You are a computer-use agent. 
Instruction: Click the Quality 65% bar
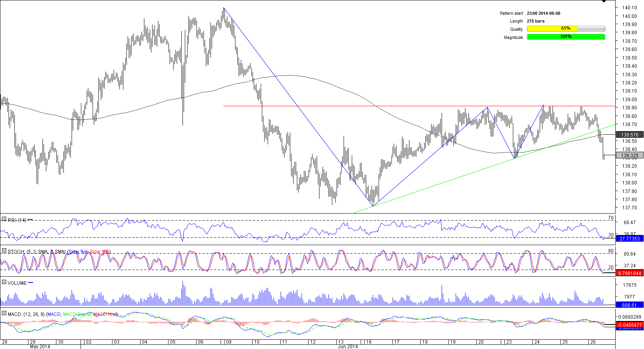pyautogui.click(x=566, y=29)
